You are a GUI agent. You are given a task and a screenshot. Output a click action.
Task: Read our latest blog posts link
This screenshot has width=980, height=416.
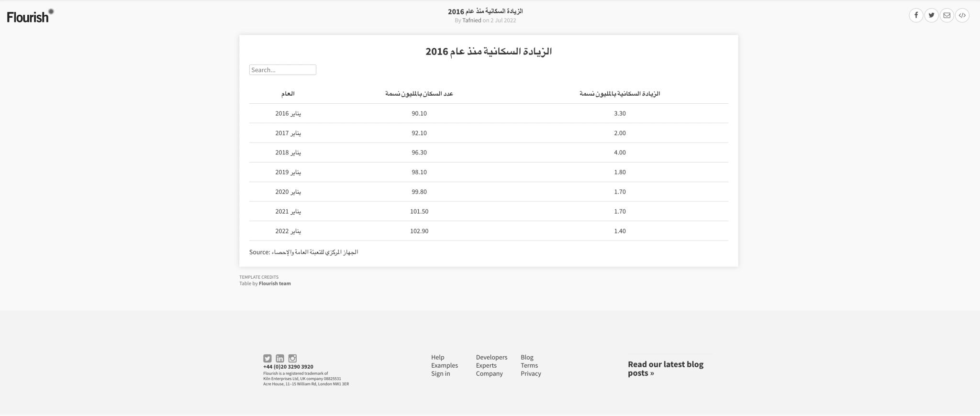pyautogui.click(x=665, y=369)
